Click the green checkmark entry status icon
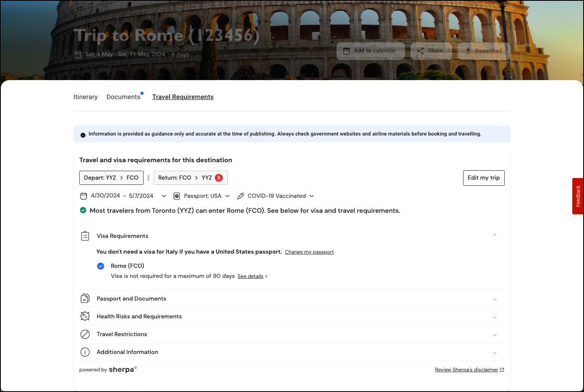 click(83, 210)
